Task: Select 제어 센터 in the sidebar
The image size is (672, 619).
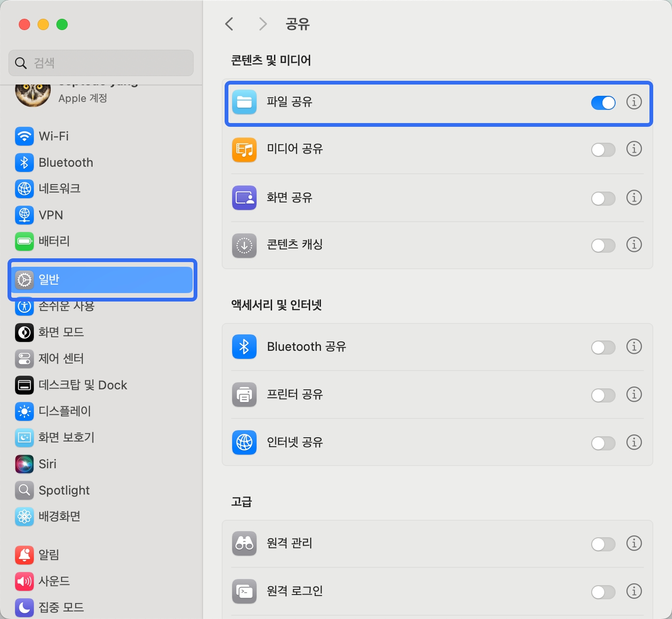Action: [x=102, y=359]
